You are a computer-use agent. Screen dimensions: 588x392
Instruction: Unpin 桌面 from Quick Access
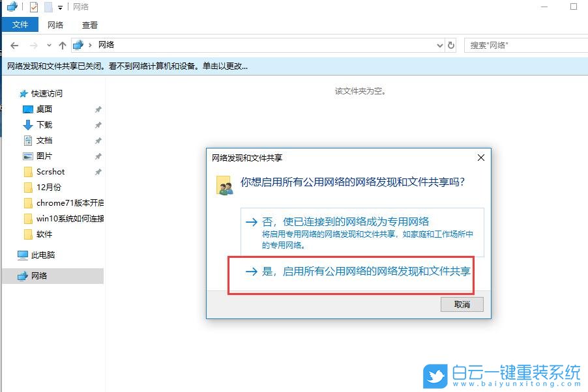98,109
